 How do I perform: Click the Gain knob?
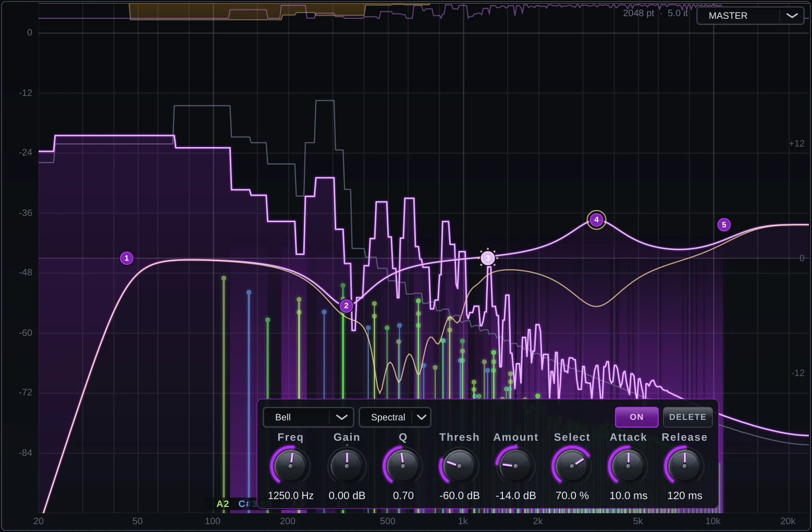(x=347, y=465)
